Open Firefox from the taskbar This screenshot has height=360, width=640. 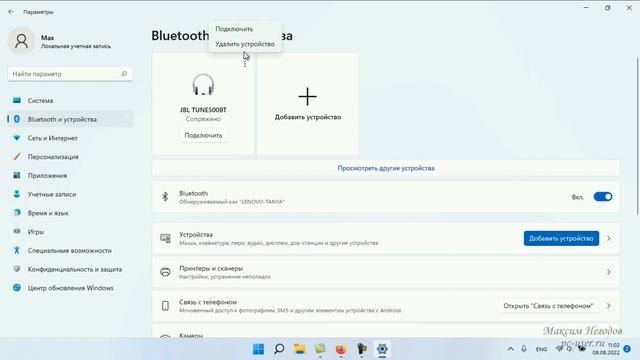click(x=340, y=349)
